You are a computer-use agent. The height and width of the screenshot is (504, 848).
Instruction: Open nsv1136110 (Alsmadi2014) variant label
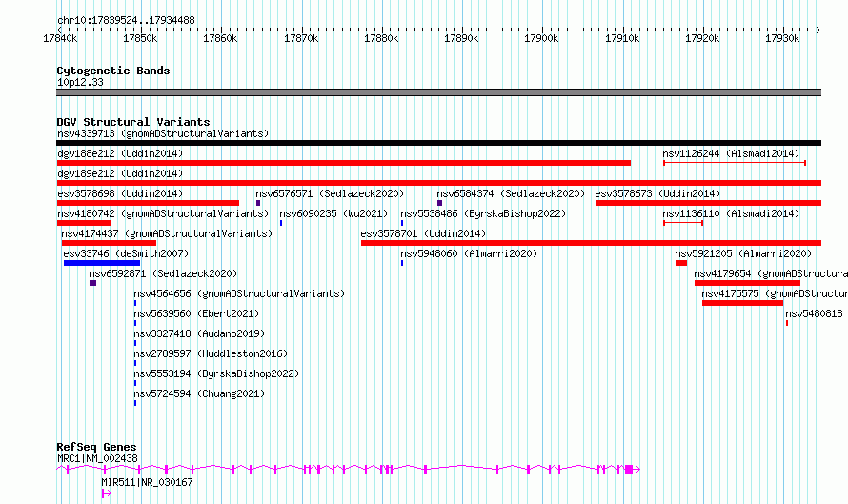click(731, 213)
